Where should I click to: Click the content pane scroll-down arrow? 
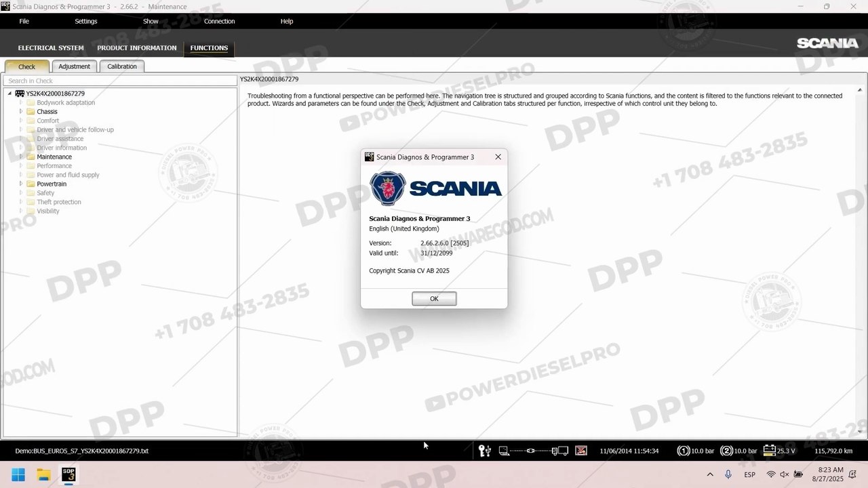[x=861, y=431]
